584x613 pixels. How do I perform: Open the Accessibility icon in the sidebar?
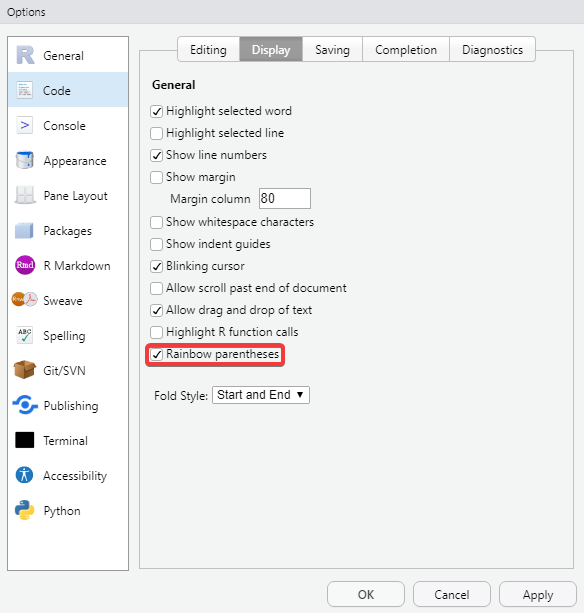coord(24,475)
